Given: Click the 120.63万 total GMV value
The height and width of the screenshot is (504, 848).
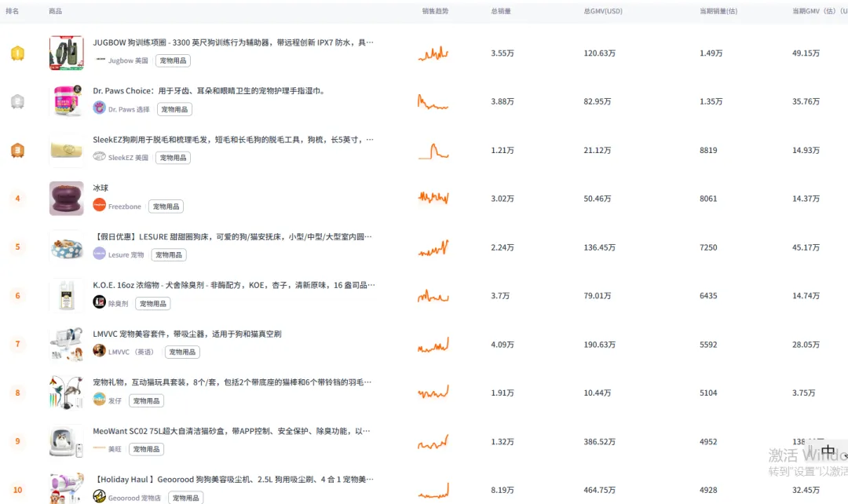Looking at the screenshot, I should (599, 53).
